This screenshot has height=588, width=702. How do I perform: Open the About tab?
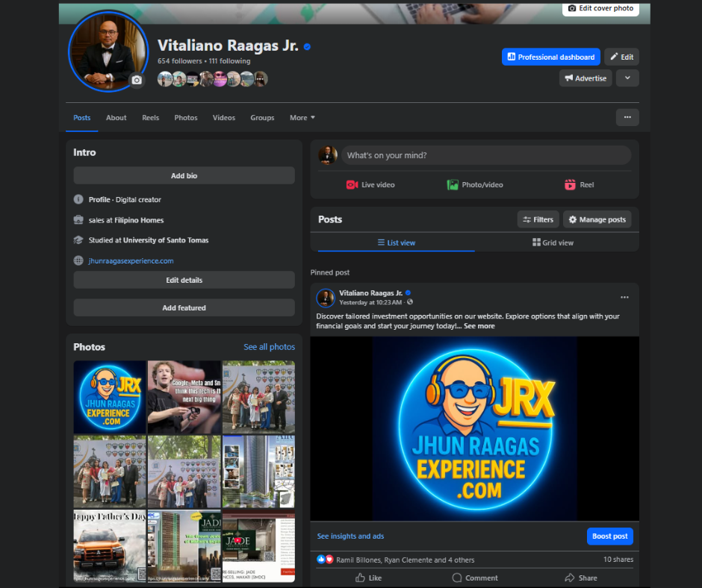click(x=116, y=118)
